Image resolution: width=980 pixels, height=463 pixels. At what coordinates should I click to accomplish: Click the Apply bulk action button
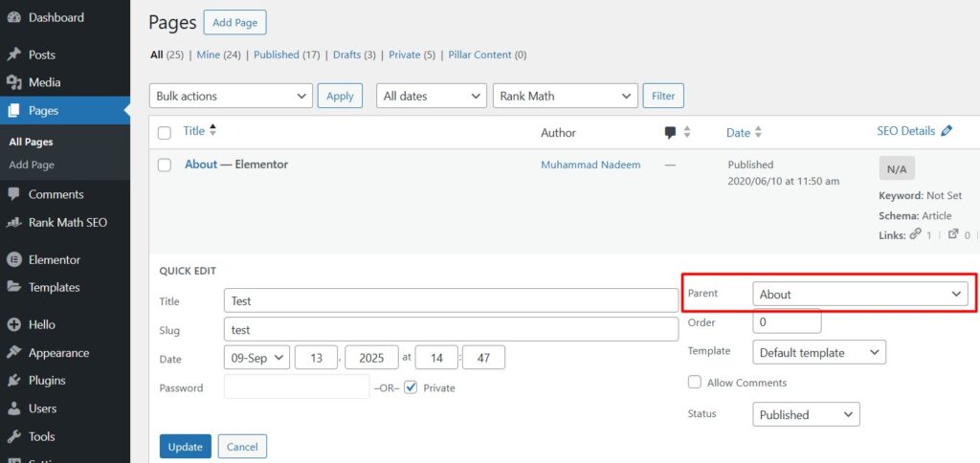tap(340, 97)
